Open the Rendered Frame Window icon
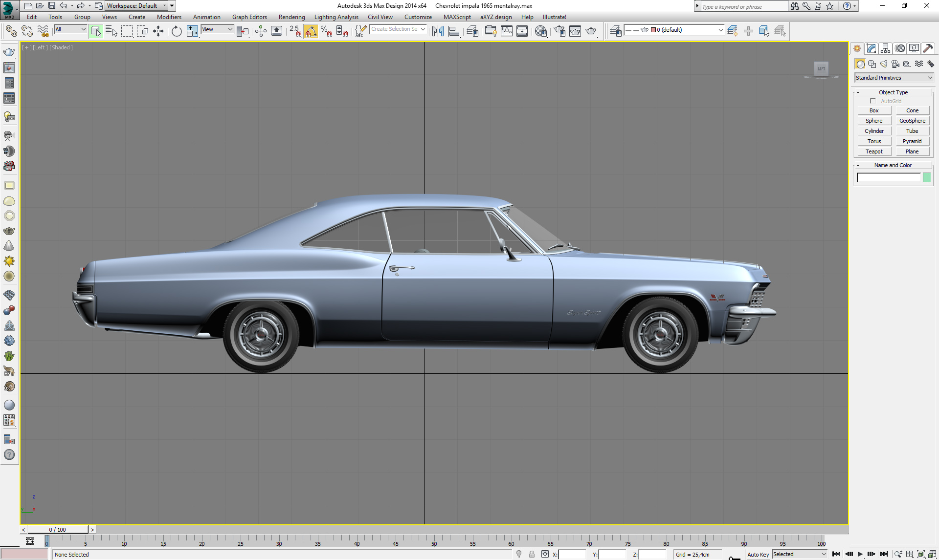The width and height of the screenshot is (939, 560). click(x=575, y=31)
